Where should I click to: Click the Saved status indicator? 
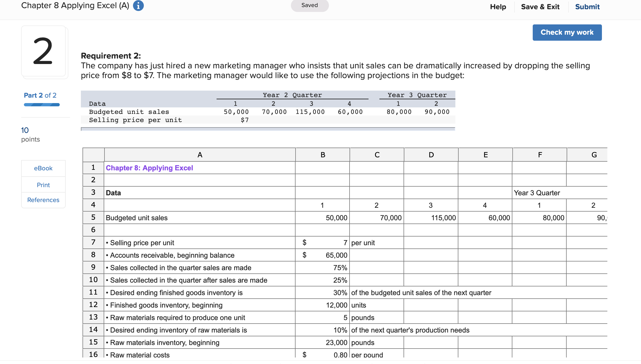[x=309, y=5]
